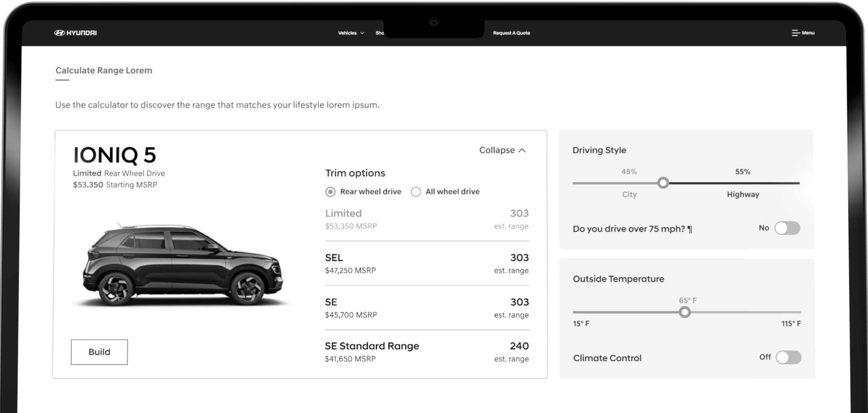This screenshot has height=413, width=868.
Task: Click the Build button
Action: (99, 352)
